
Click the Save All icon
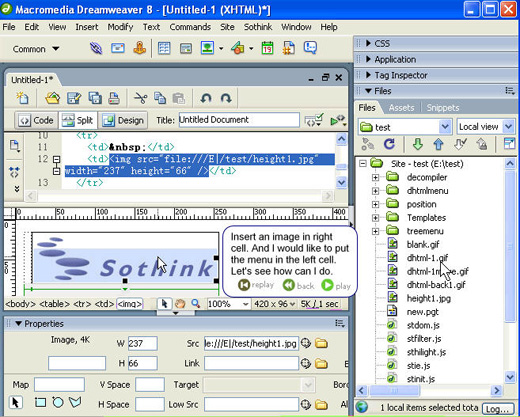[x=95, y=98]
